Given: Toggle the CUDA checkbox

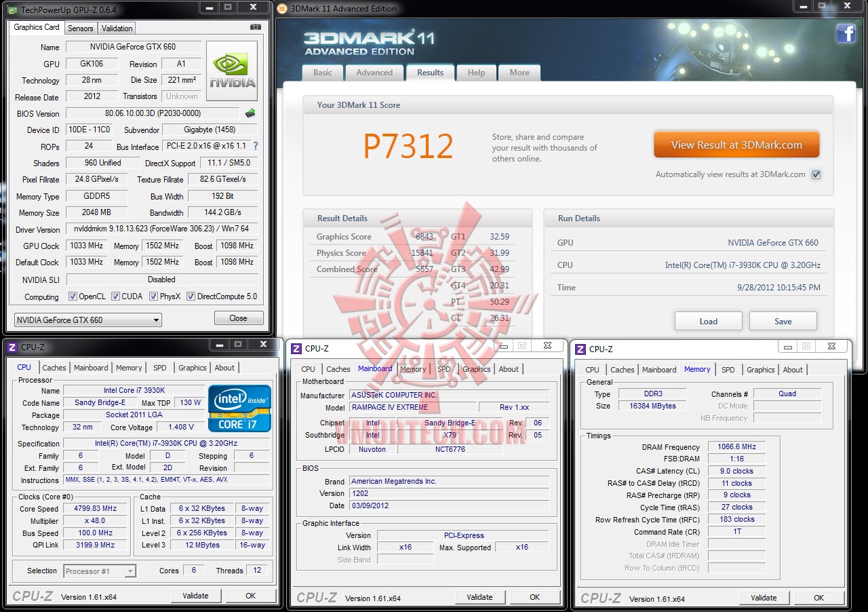Looking at the screenshot, I should tap(116, 297).
